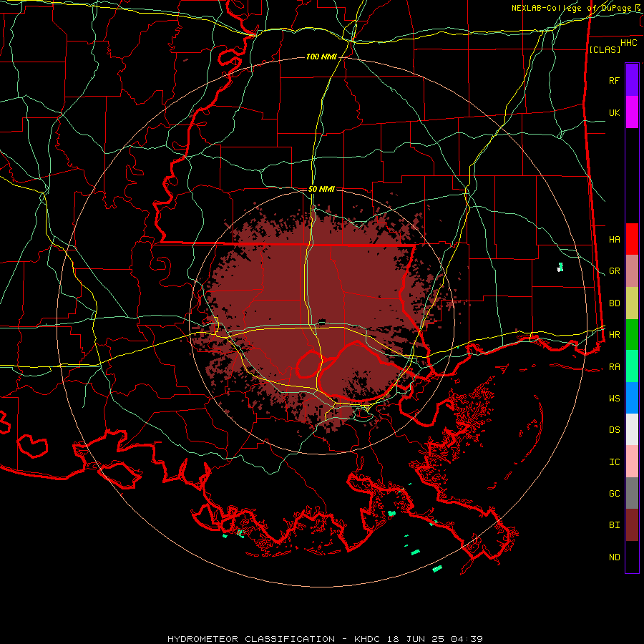Click the HA red legend swatch
The width and height of the screenshot is (644, 644).
tap(632, 239)
